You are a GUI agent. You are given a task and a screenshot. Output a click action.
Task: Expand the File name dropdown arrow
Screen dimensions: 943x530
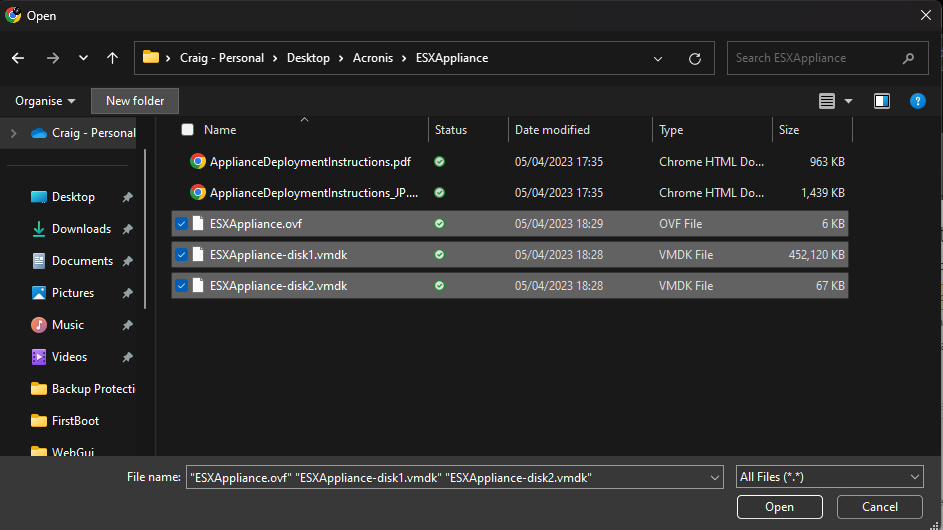coord(715,478)
